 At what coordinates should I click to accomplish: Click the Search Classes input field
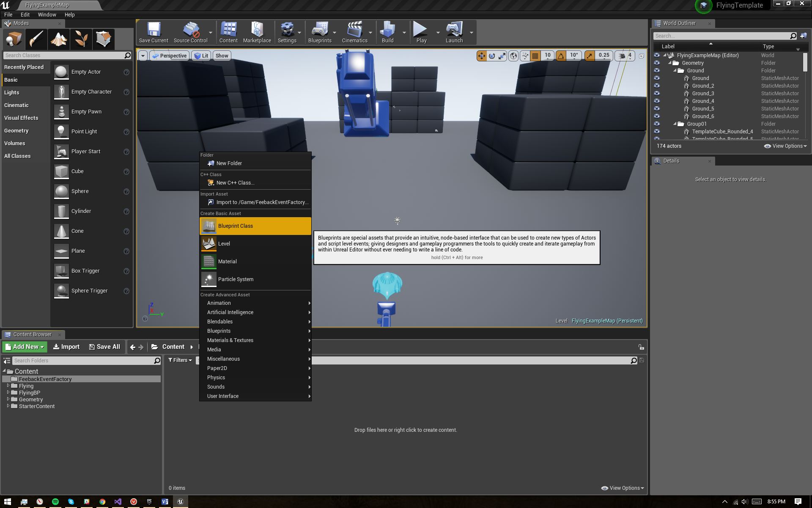point(68,55)
